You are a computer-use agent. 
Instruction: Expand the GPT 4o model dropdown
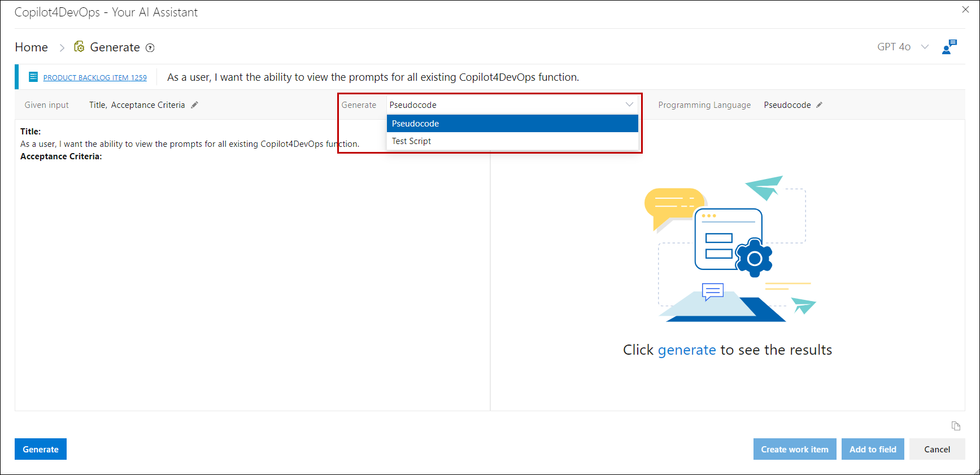click(925, 47)
